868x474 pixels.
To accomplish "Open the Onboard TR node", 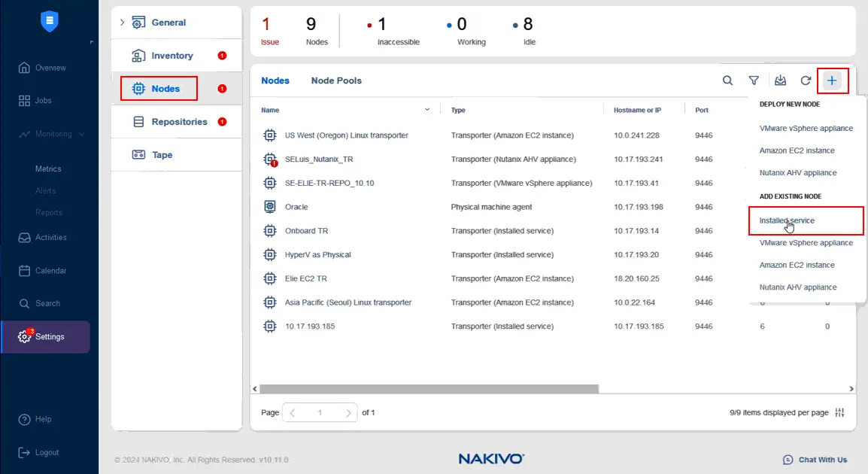I will pyautogui.click(x=306, y=230).
